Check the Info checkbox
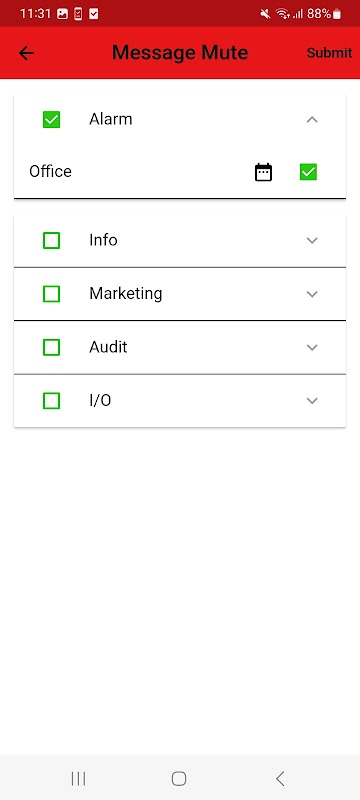The height and width of the screenshot is (800, 360). 52,240
